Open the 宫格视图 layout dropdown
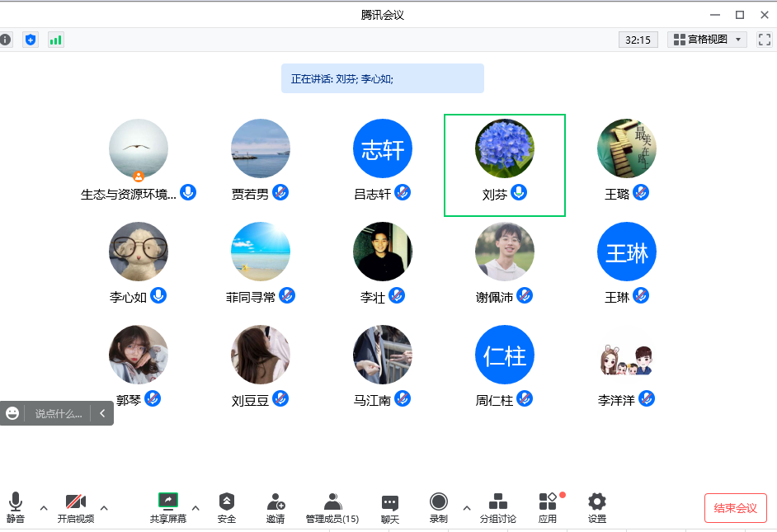 [x=708, y=40]
